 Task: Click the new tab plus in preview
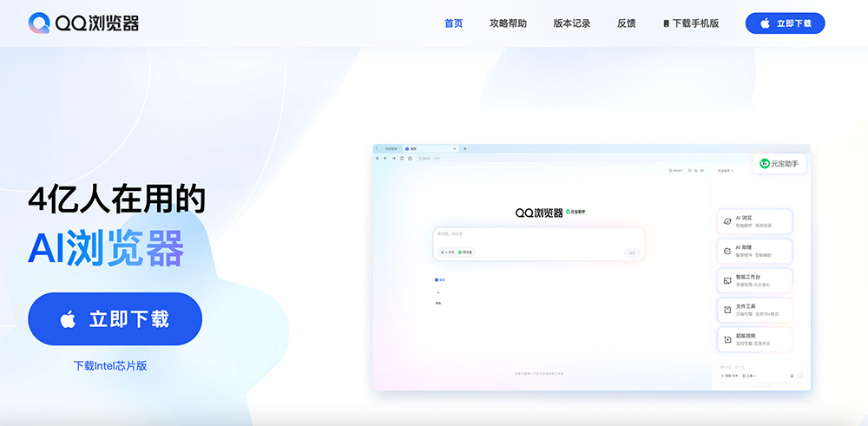[465, 149]
